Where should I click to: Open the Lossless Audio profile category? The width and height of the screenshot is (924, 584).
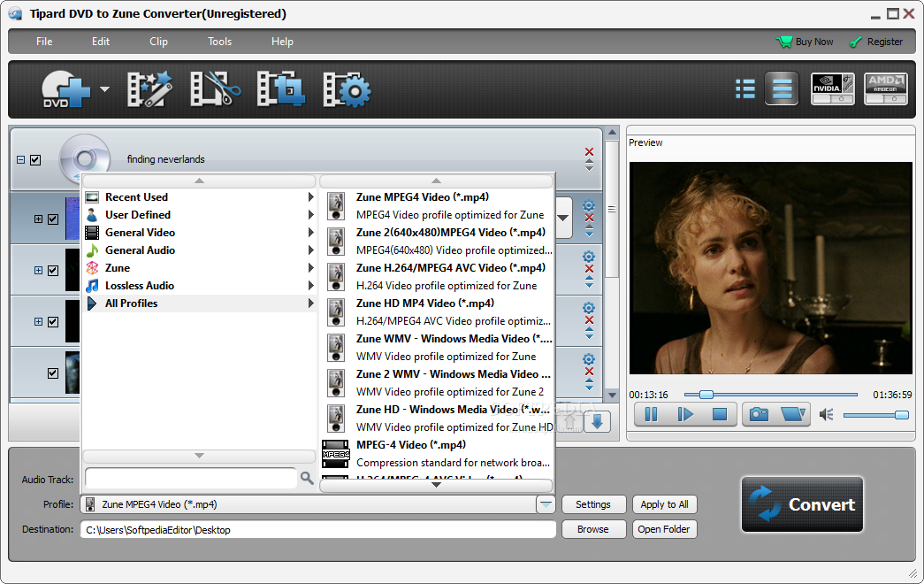pos(200,286)
